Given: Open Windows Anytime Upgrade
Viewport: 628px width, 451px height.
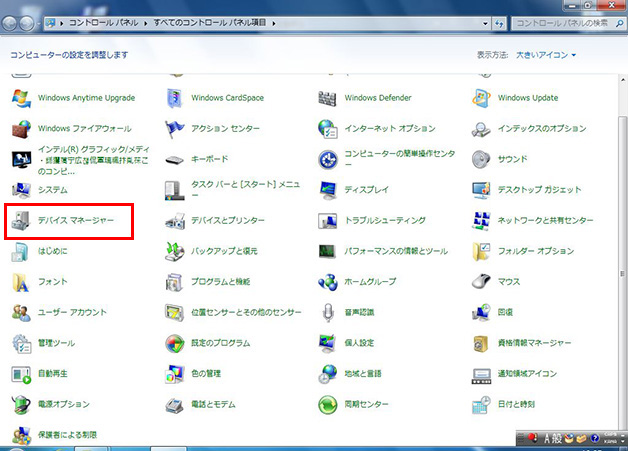Looking at the screenshot, I should coord(74,98).
